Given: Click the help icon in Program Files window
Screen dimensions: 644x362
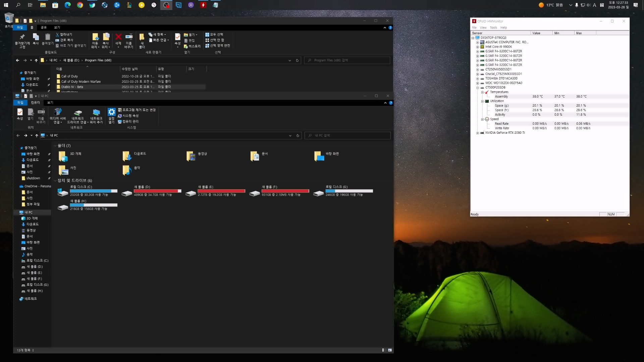Looking at the screenshot, I should pyautogui.click(x=390, y=27).
